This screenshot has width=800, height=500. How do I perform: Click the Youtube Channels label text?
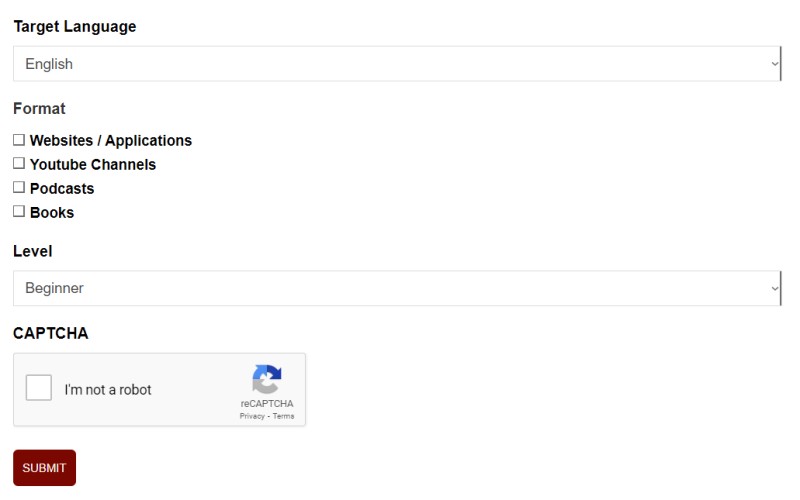[x=93, y=164]
